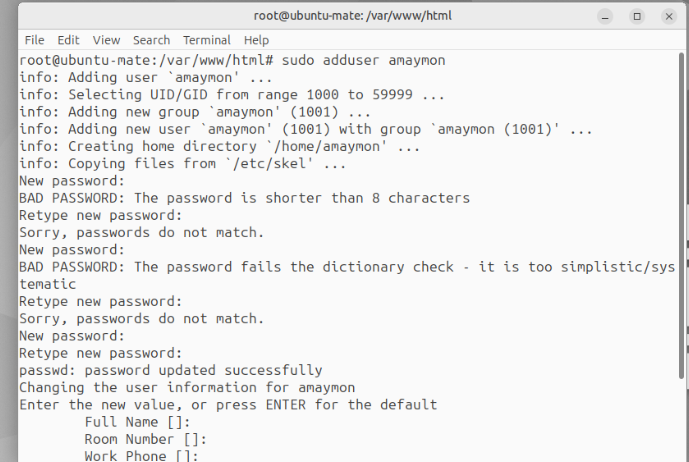The width and height of the screenshot is (689, 462).
Task: Click the Copying files from /etc/skel line
Action: point(183,164)
